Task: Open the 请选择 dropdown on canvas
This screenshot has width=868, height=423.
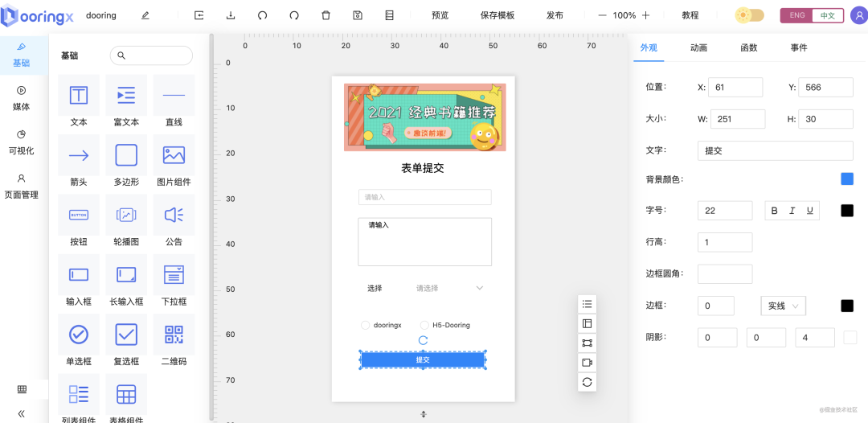Action: 450,288
